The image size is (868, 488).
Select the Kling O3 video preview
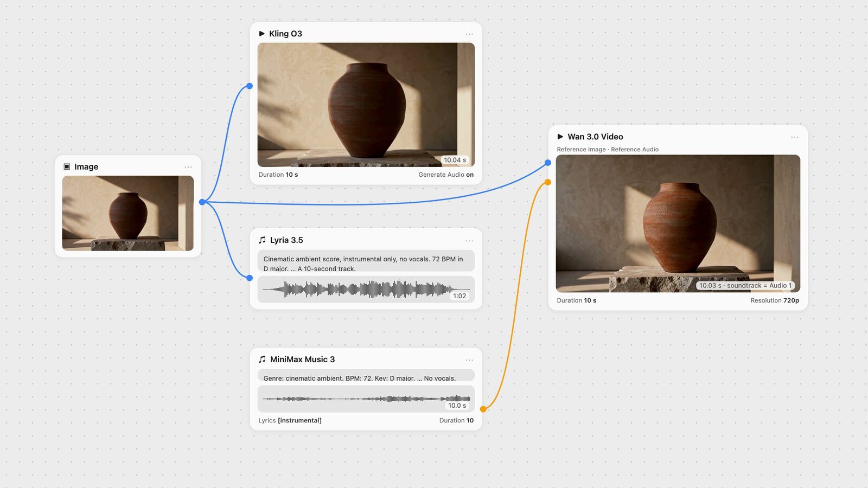click(x=366, y=105)
